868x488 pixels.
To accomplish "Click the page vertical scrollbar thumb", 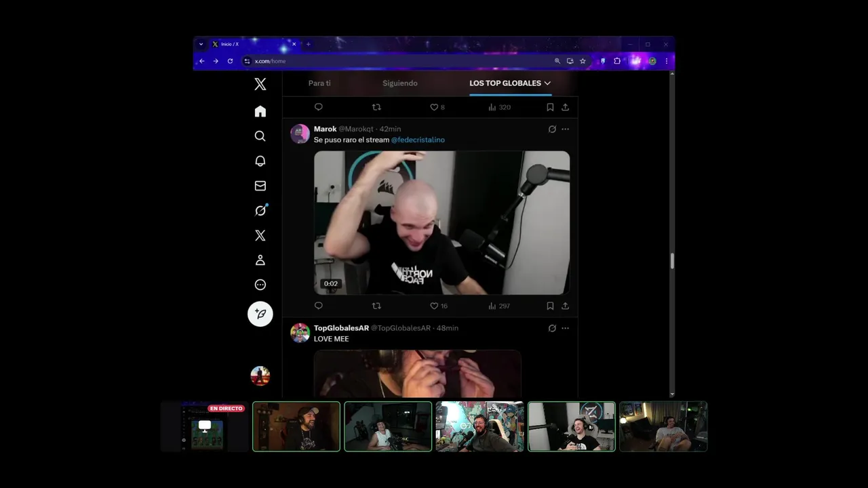I will [672, 261].
